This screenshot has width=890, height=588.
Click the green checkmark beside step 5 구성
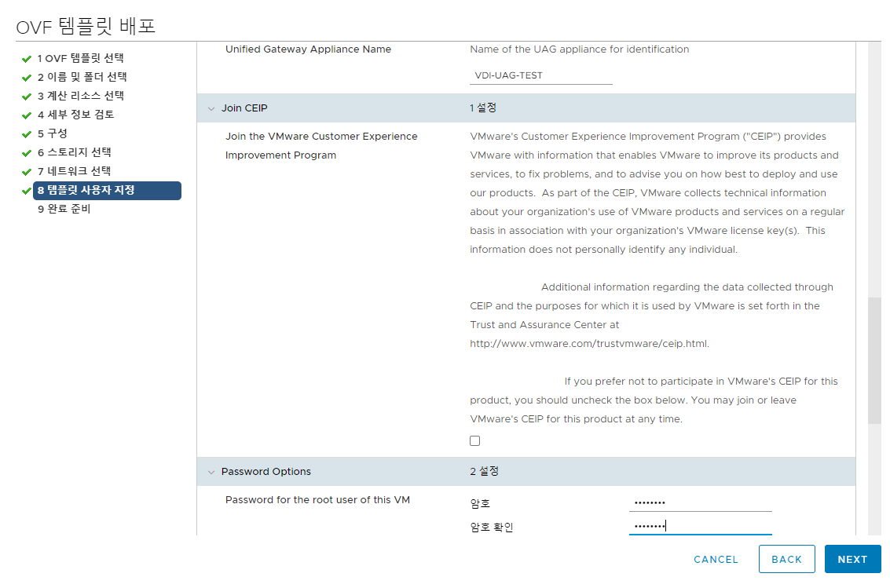[x=26, y=134]
